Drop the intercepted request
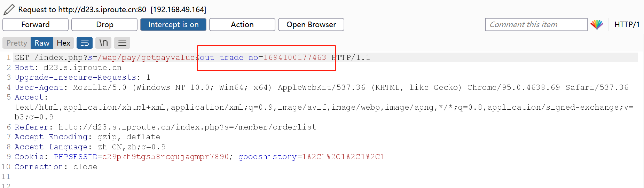Viewport: 644px width, 188px height. 104,25
